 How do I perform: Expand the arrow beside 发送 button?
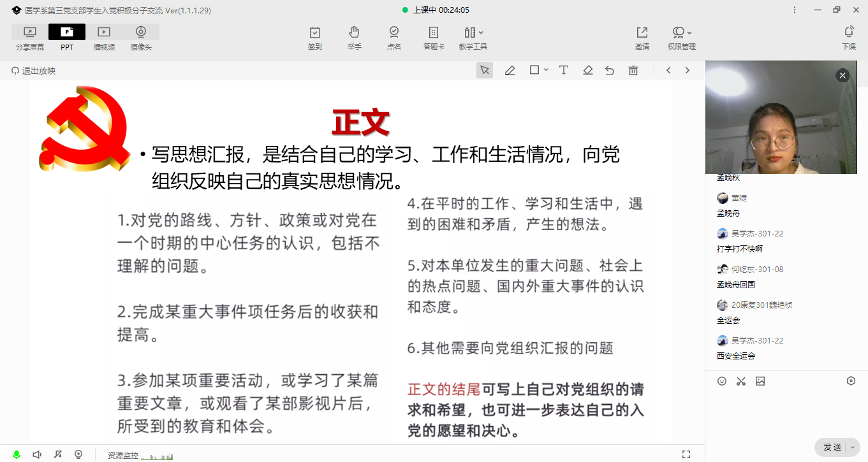[853, 447]
